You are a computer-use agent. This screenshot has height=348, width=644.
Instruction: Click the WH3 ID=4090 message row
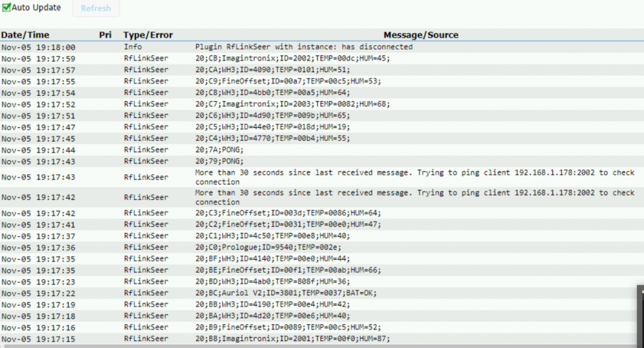pyautogui.click(x=272, y=70)
